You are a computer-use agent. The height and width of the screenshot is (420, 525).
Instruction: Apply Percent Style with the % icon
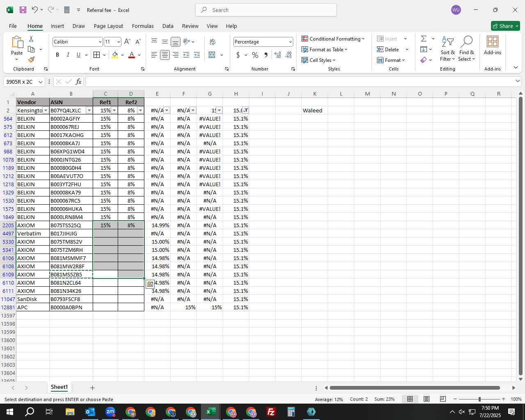[x=255, y=55]
